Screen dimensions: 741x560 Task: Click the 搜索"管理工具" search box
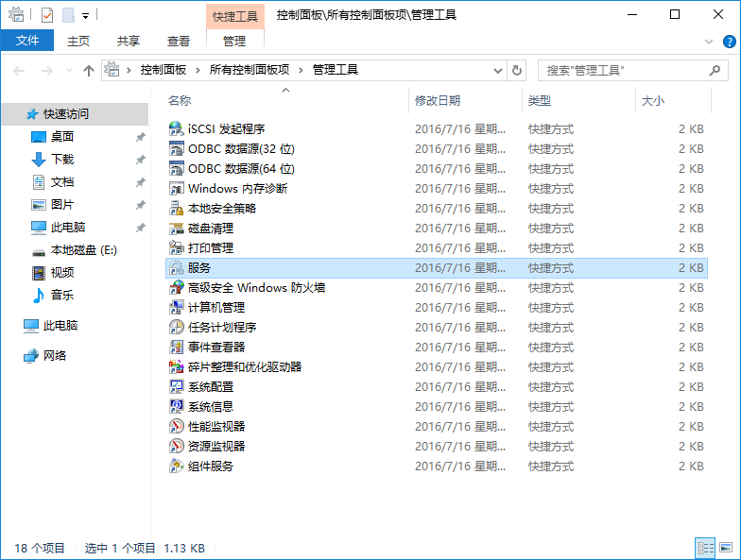click(x=624, y=70)
